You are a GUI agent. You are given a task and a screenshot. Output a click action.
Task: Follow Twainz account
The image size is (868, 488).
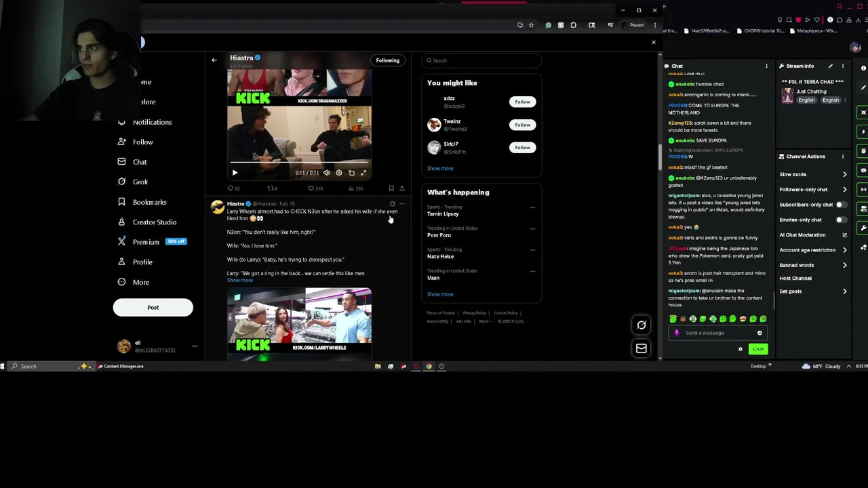522,125
